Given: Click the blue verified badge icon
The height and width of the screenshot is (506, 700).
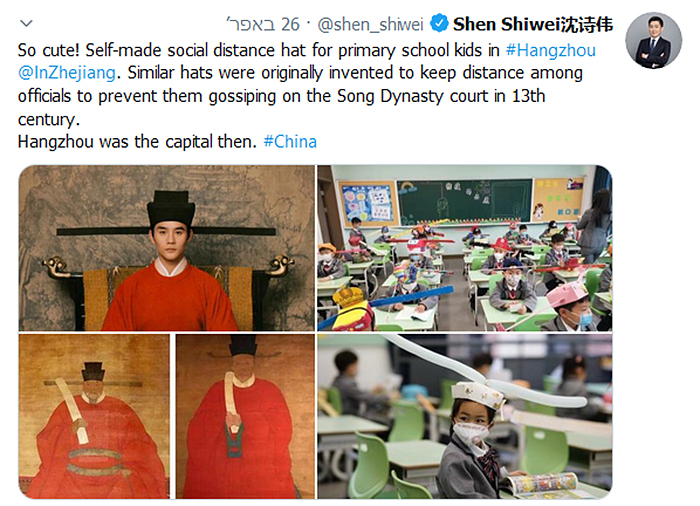Looking at the screenshot, I should pyautogui.click(x=439, y=23).
